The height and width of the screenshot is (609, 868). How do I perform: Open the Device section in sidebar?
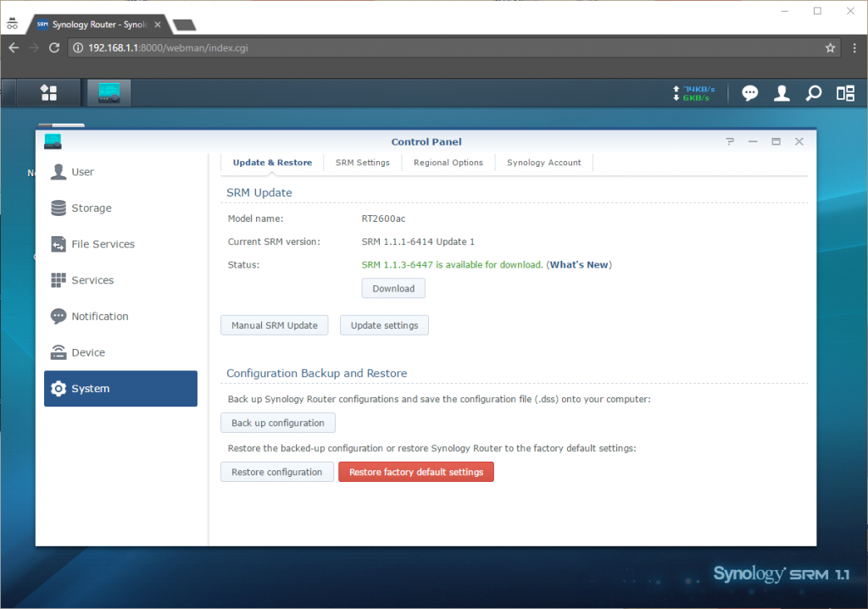pos(120,352)
